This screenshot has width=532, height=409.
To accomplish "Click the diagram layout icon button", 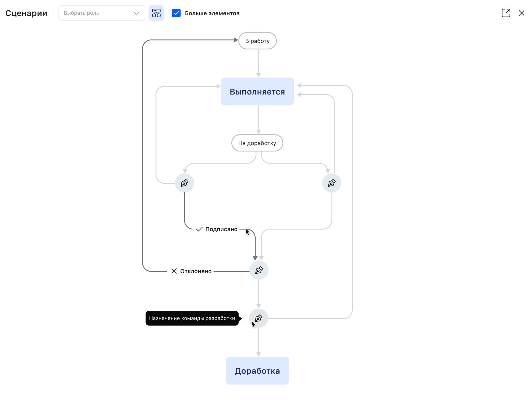I will click(156, 13).
